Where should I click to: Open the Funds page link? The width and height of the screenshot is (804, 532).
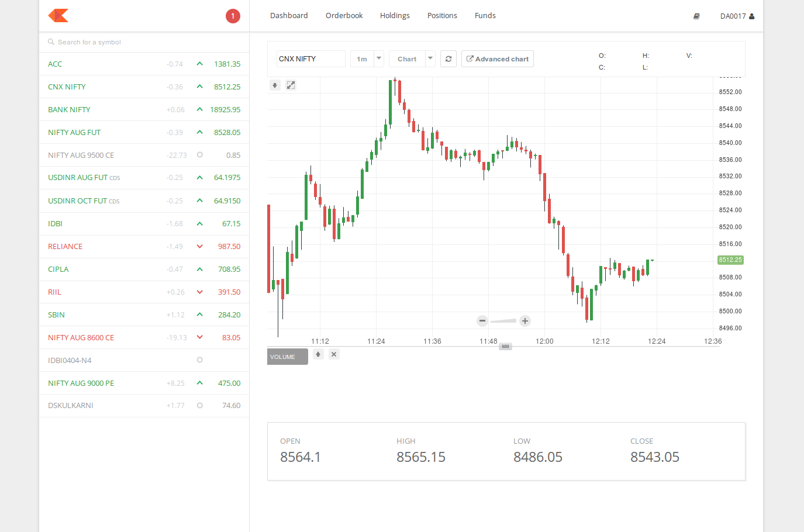pos(485,16)
